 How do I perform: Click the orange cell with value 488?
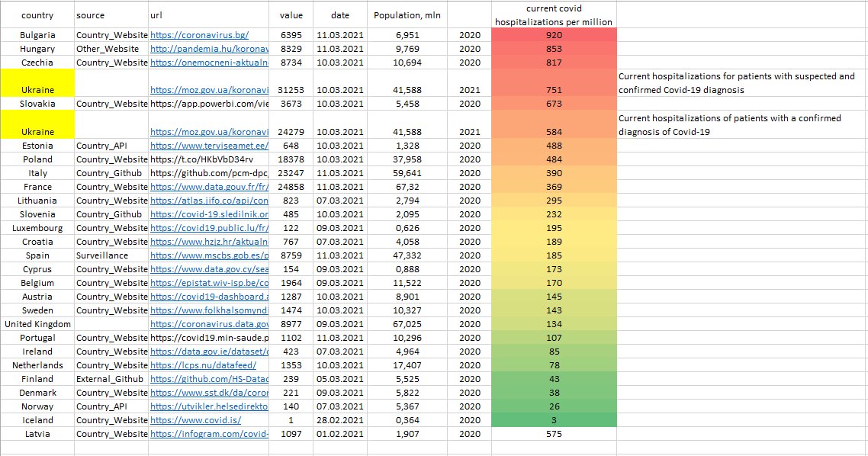(x=555, y=146)
